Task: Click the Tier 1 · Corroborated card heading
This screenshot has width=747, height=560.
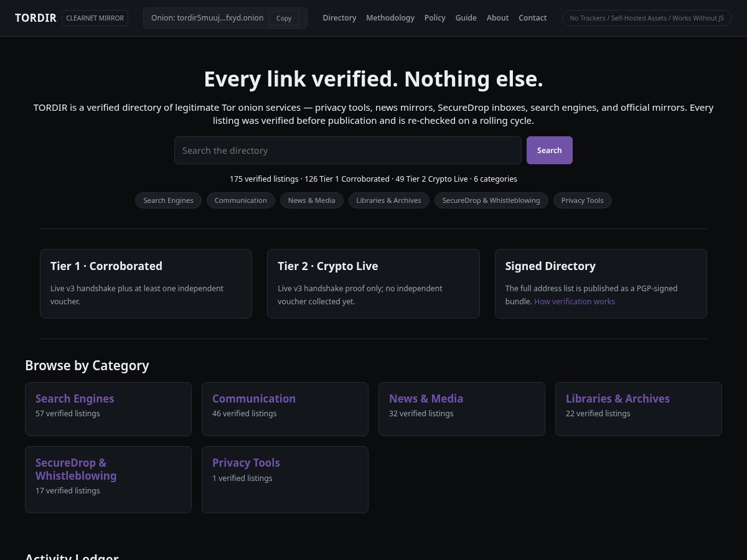Action: pos(106,266)
